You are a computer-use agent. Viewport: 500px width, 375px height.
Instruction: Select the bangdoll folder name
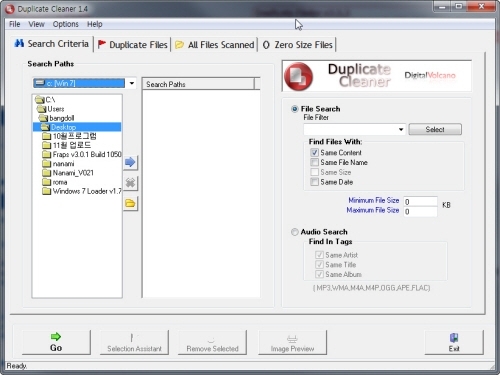(62, 118)
